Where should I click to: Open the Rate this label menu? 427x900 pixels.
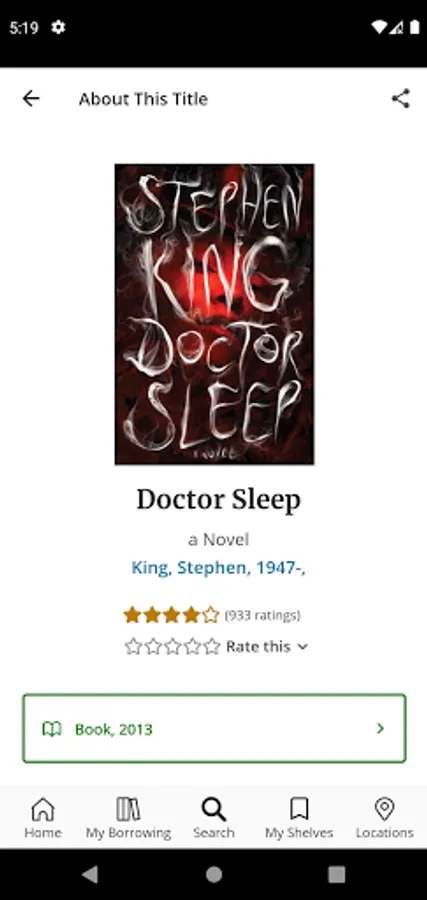(258, 647)
